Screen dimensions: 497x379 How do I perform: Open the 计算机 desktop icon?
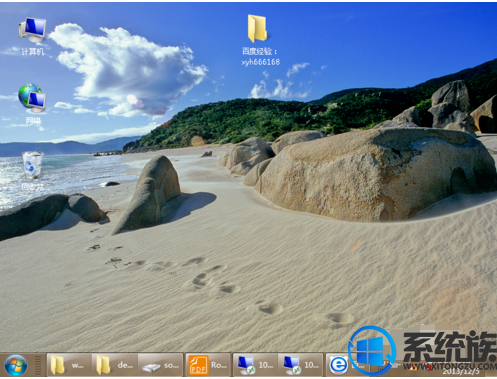tap(32, 30)
